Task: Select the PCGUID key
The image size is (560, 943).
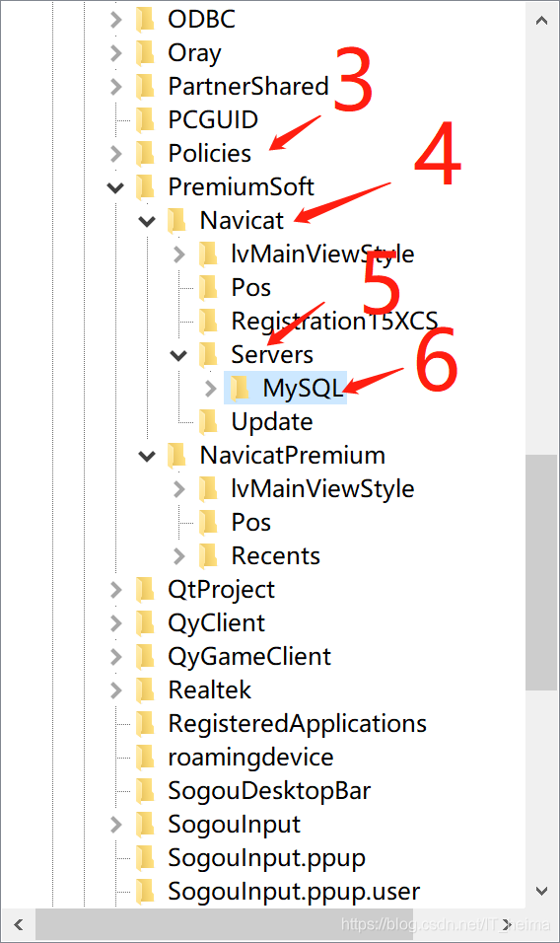Action: (x=213, y=119)
